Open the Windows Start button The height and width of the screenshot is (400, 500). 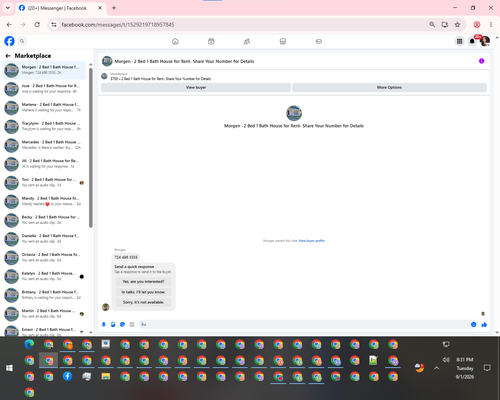coord(9,368)
